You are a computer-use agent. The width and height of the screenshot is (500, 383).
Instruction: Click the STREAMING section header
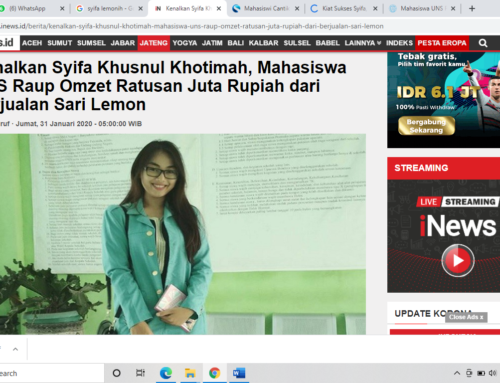coord(444,168)
